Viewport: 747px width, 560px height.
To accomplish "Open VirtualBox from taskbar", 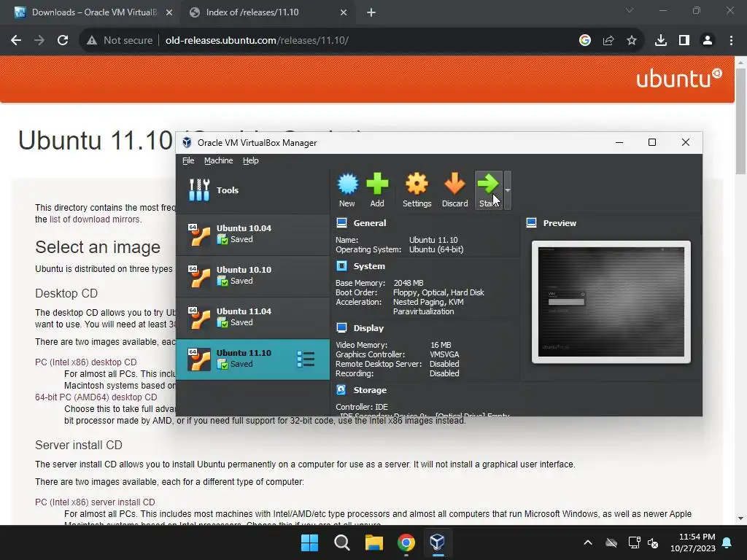I will [438, 542].
